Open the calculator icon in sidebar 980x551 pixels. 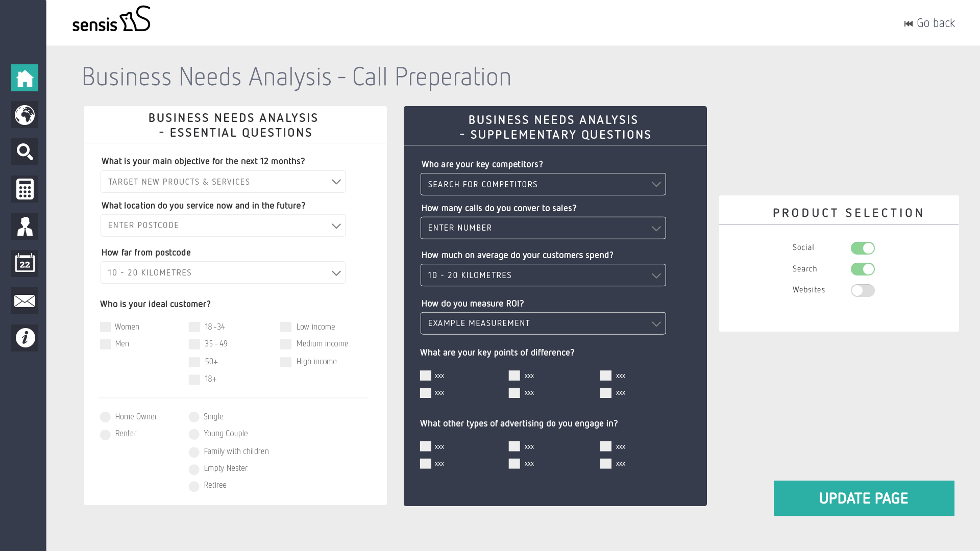(x=24, y=189)
